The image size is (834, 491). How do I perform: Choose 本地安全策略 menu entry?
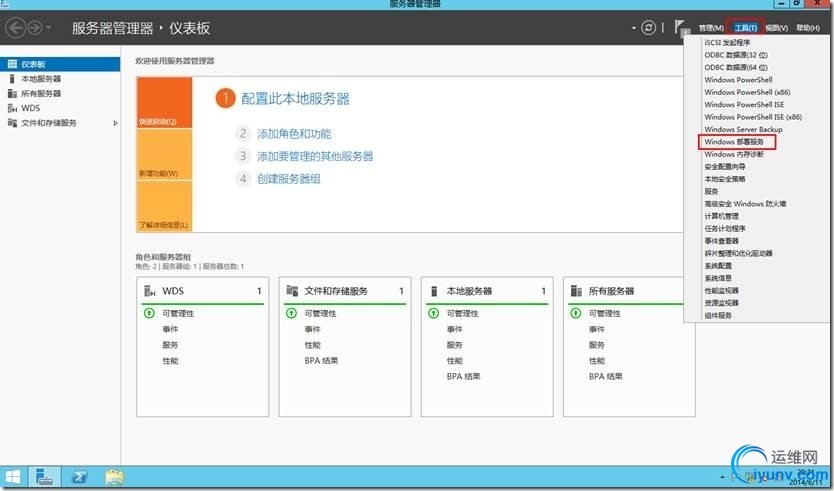tap(724, 179)
